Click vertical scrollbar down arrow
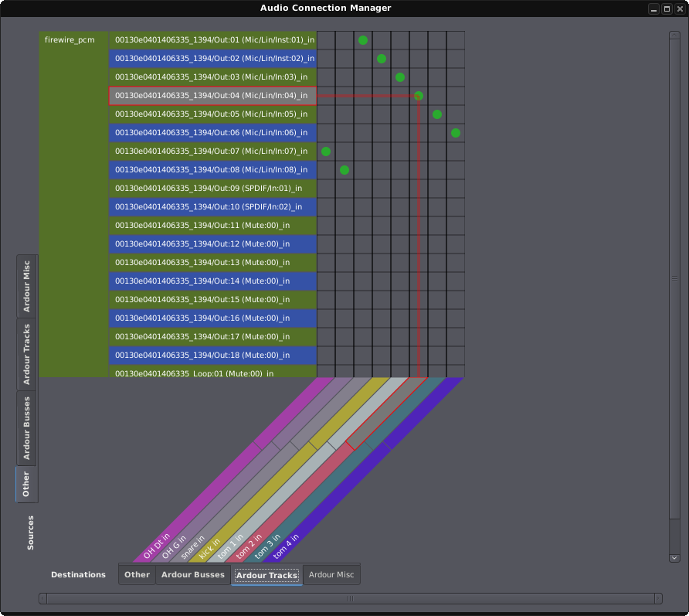 click(674, 558)
